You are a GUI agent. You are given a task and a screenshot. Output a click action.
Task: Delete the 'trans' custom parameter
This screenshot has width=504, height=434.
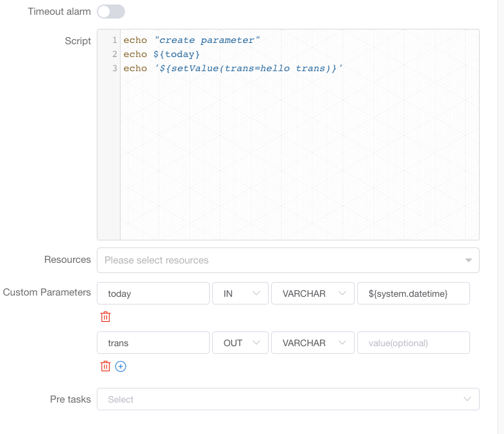[106, 366]
